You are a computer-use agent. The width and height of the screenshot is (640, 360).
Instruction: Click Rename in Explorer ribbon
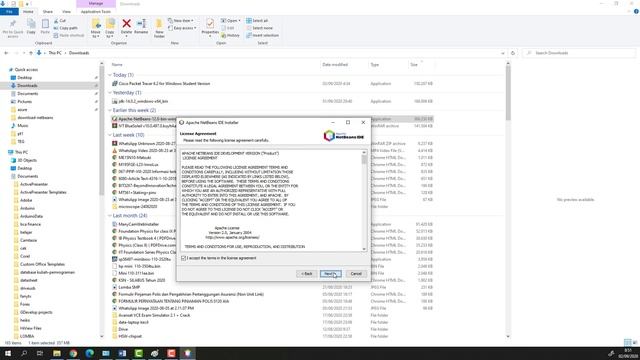[x=141, y=27]
